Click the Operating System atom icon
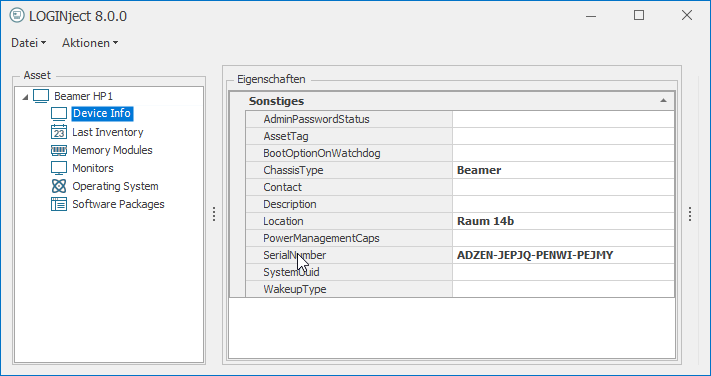The height and width of the screenshot is (376, 711). 59,186
